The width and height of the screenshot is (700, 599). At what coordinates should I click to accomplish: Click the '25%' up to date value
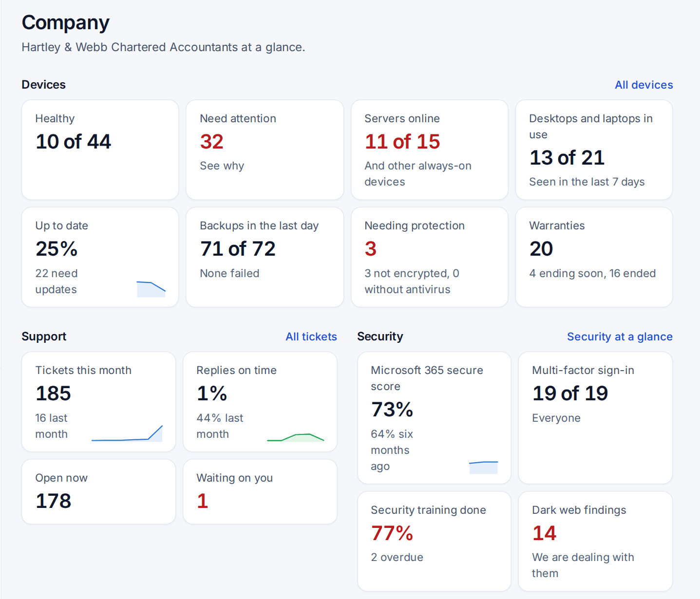coord(57,249)
